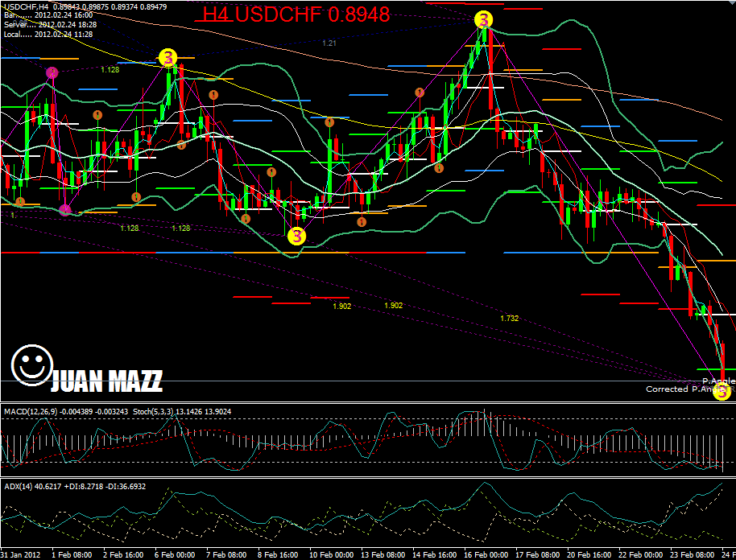Select the magenta circle marker at the top-left peak

[x=52, y=73]
